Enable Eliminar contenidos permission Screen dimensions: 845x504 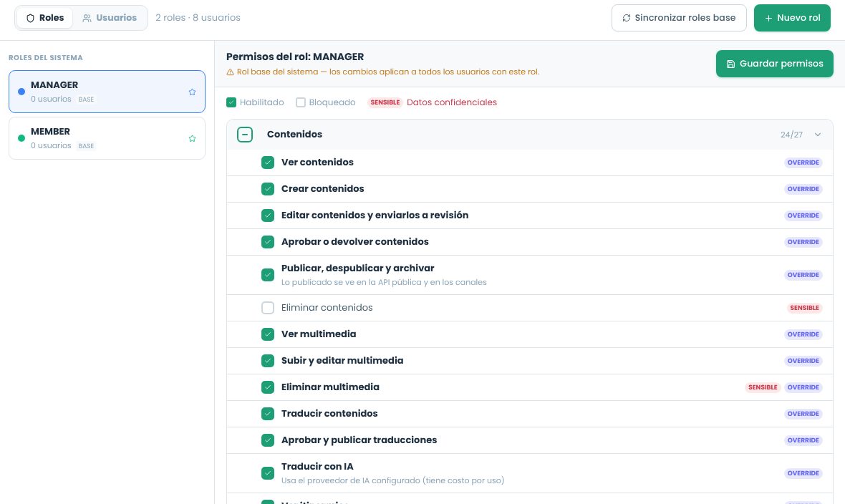268,308
